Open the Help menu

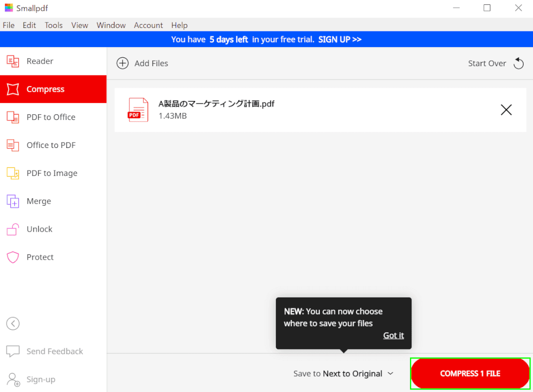pos(179,25)
